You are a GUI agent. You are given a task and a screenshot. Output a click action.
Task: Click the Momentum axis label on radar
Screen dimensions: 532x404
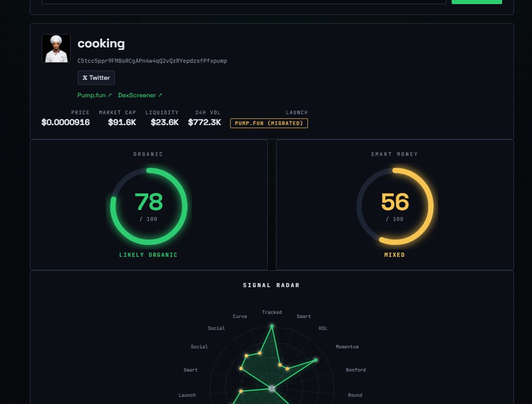point(347,347)
